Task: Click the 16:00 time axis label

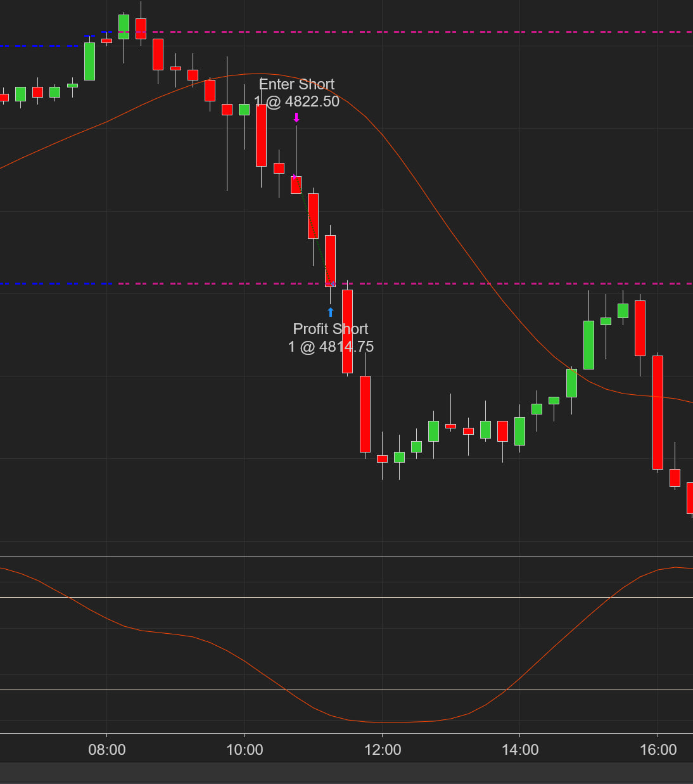Action: (658, 750)
